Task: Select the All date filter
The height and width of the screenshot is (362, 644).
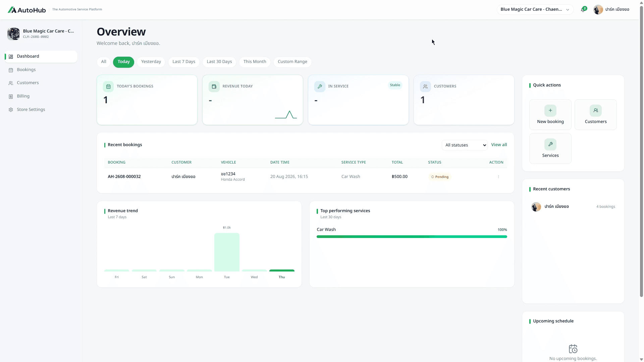Action: pos(104,62)
